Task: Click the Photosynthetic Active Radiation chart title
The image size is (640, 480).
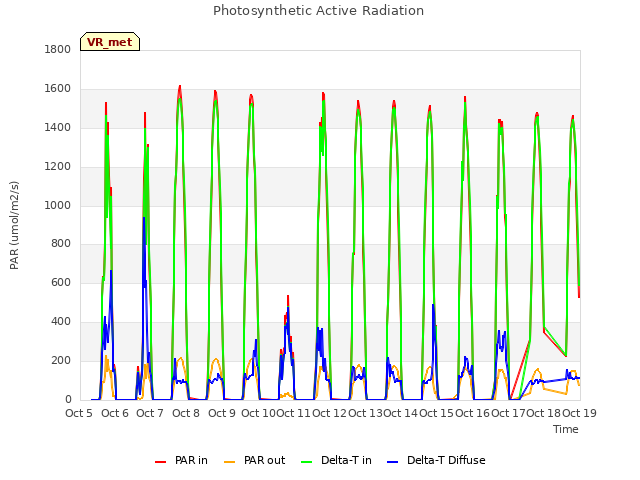Action: (318, 10)
